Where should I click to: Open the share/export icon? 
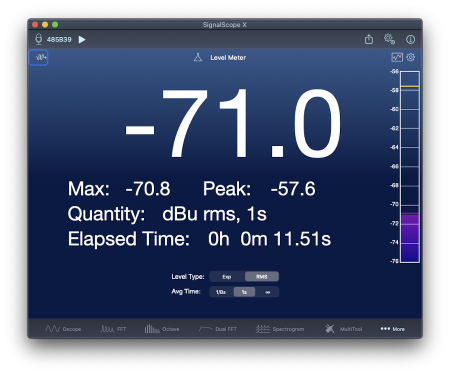(x=369, y=39)
